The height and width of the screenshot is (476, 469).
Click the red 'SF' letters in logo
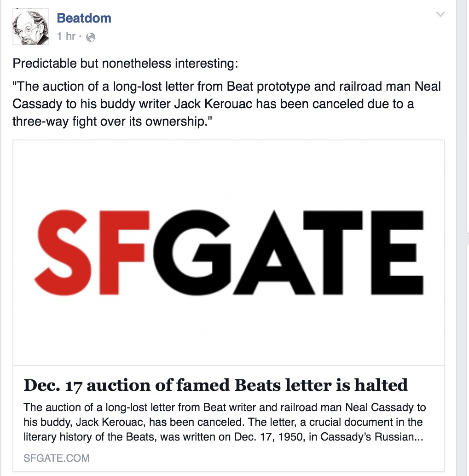coord(92,252)
